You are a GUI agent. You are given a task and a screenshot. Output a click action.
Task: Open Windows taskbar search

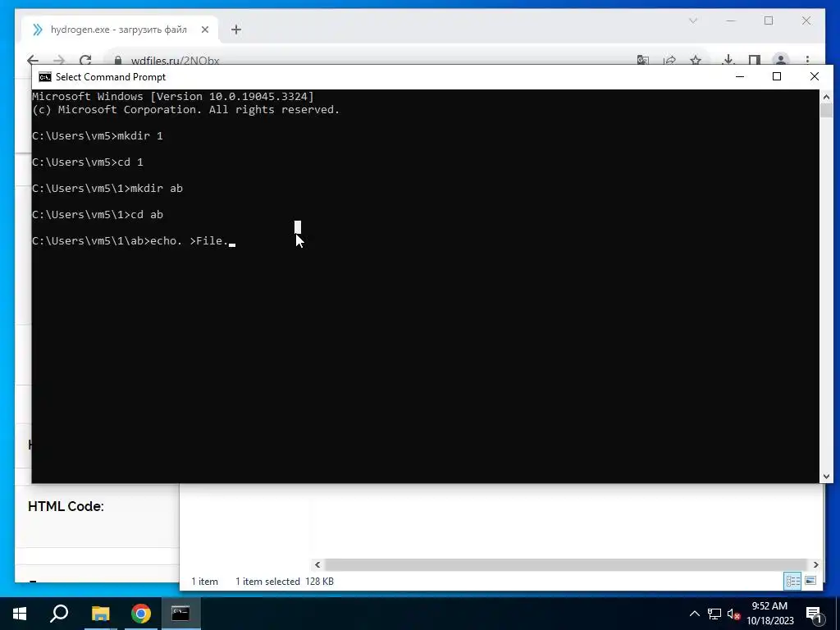pyautogui.click(x=59, y=614)
